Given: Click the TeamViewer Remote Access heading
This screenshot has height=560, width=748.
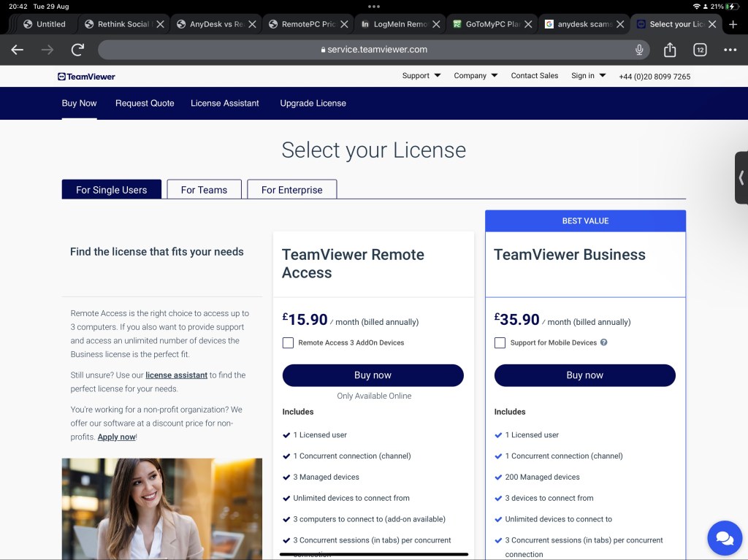Looking at the screenshot, I should pos(353,264).
